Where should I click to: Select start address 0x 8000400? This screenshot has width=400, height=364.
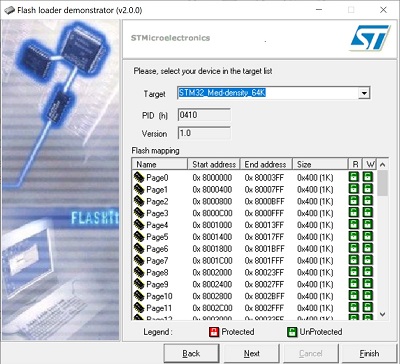tap(212, 190)
